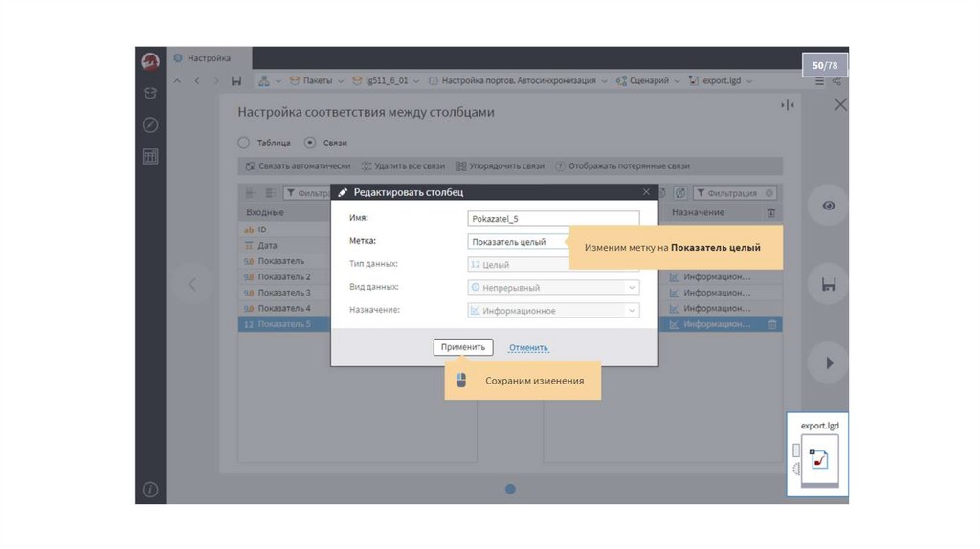Expand the Вид данных dropdown
The height and width of the screenshot is (549, 980).
point(631,287)
